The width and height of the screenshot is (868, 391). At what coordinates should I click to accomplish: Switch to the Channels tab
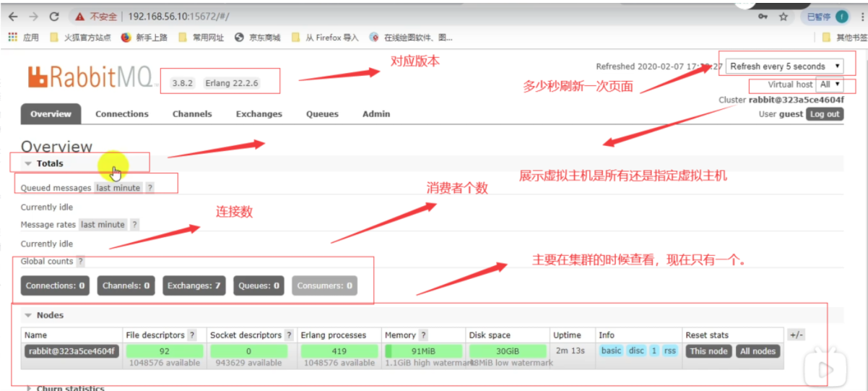coord(192,113)
